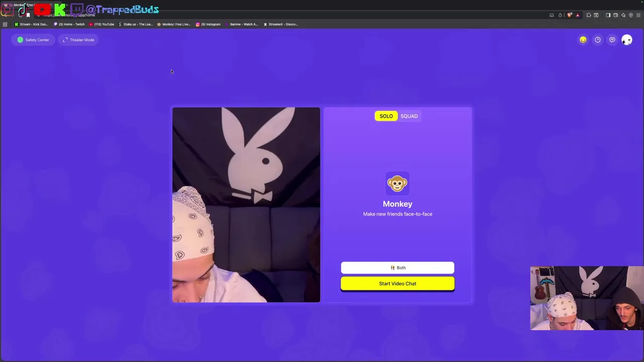Open the Instagram bookmark
644x362 pixels.
[208, 24]
